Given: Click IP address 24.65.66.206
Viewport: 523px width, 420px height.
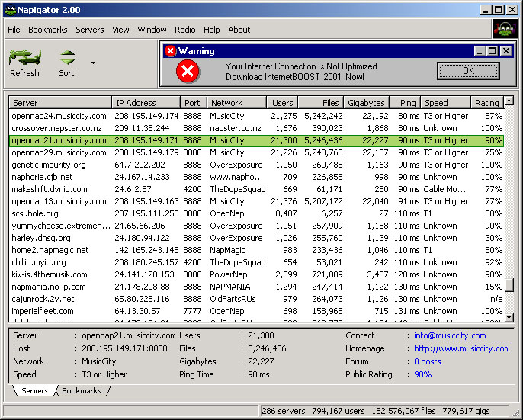Looking at the screenshot, I should tap(140, 226).
